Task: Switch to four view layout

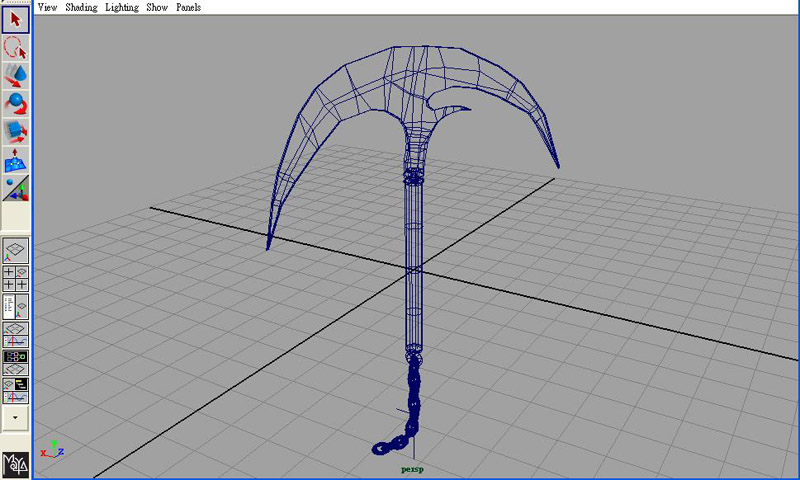Action: point(15,279)
